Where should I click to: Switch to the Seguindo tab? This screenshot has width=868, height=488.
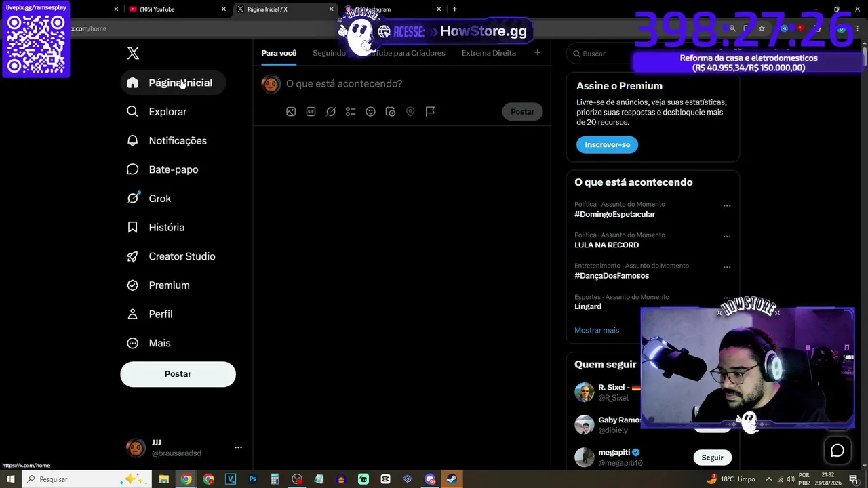coord(329,53)
